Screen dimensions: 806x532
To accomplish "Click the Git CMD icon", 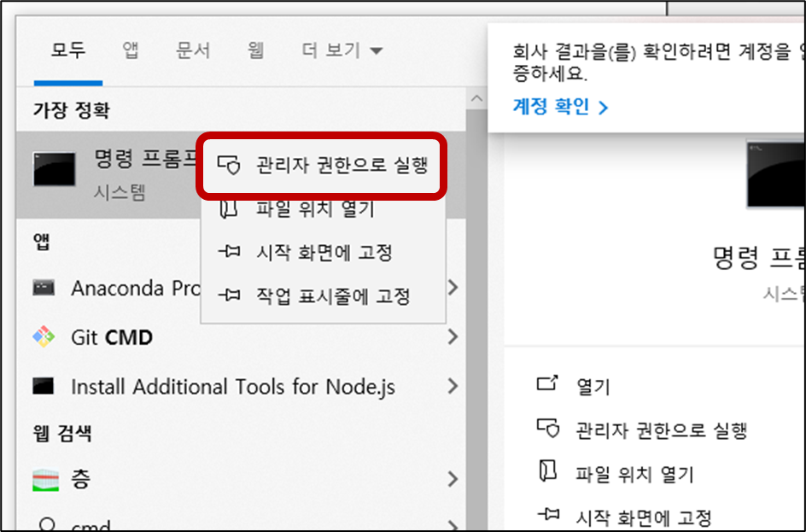I will pos(44,336).
